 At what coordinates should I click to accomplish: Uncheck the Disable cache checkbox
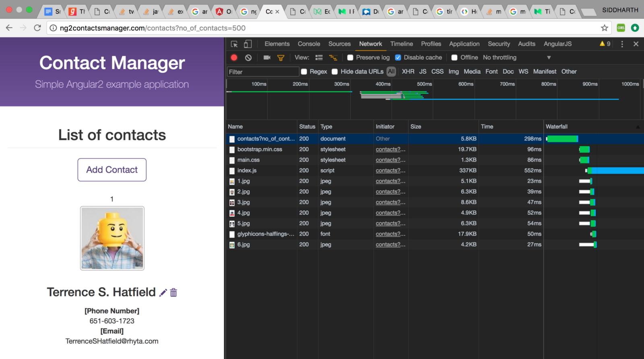point(398,58)
